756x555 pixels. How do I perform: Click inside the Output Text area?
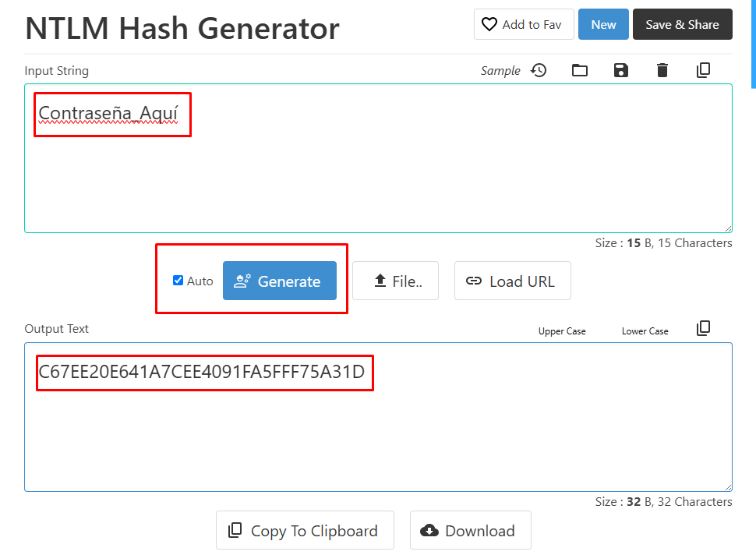click(378, 437)
